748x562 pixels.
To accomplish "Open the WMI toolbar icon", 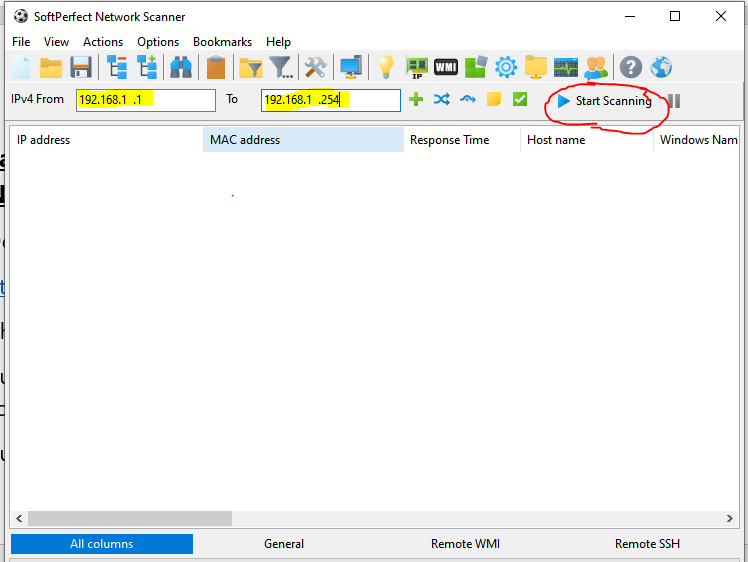I will [446, 67].
